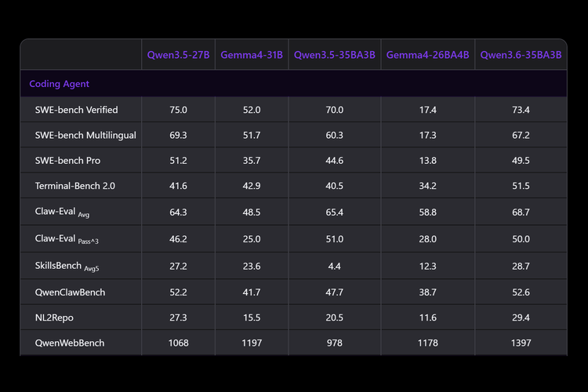Click the Terminal-Bench 2.0 row label
Screen dimensions: 588x392
pos(75,186)
